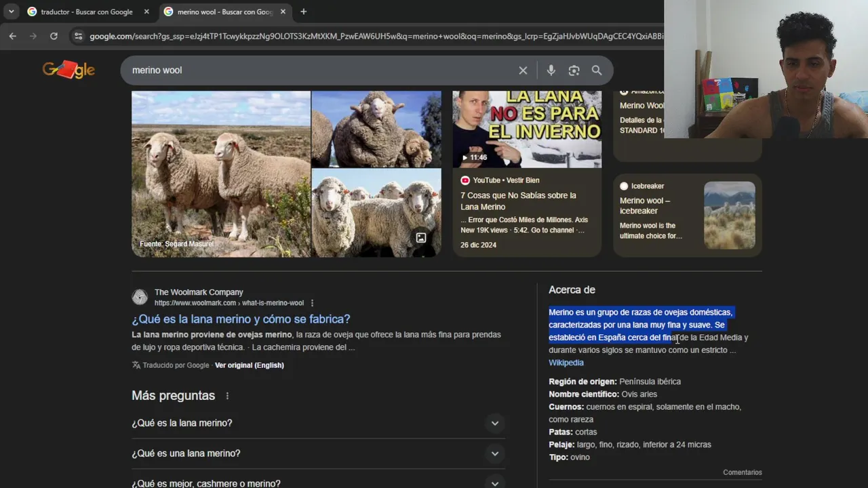
Task: Click 'The Woolmark Company' site name
Action: (x=199, y=292)
